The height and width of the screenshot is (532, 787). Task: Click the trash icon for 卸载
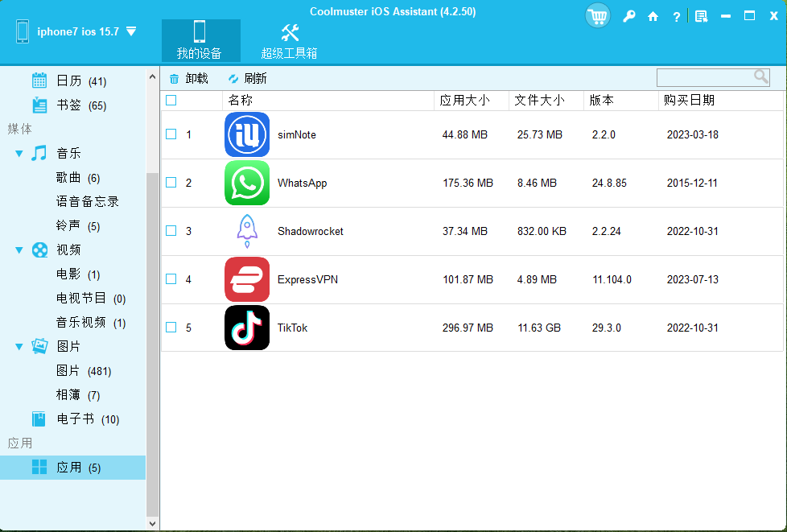[x=174, y=79]
